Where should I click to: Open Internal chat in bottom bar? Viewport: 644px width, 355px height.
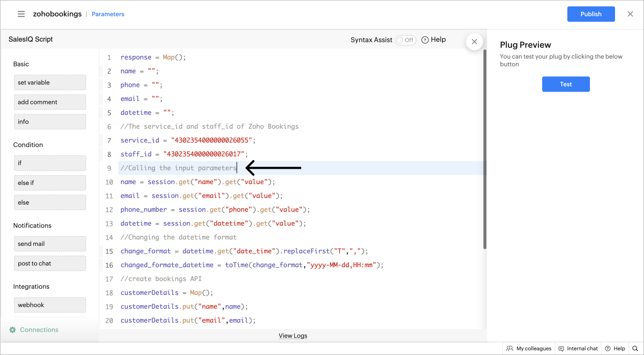(578, 349)
